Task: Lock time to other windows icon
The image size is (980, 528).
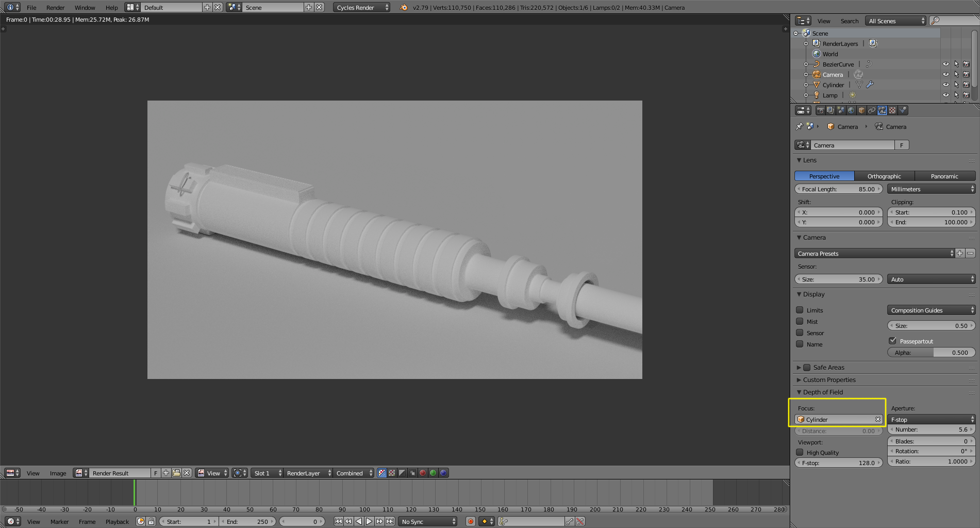Action: click(151, 521)
